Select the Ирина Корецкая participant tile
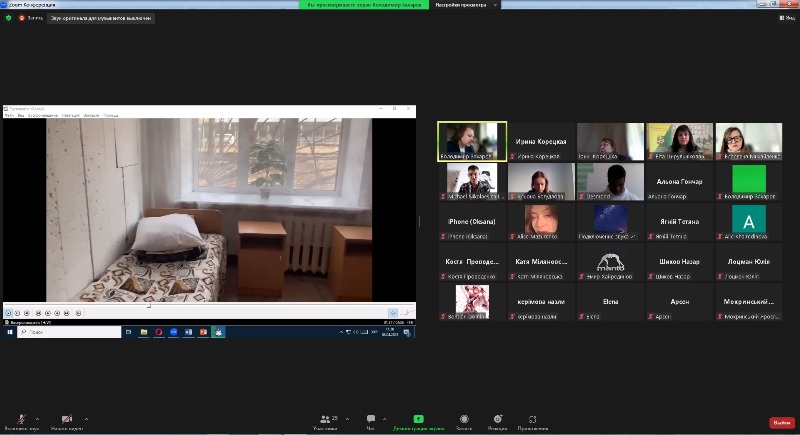Screen dimensions: 800x435 click(541, 141)
